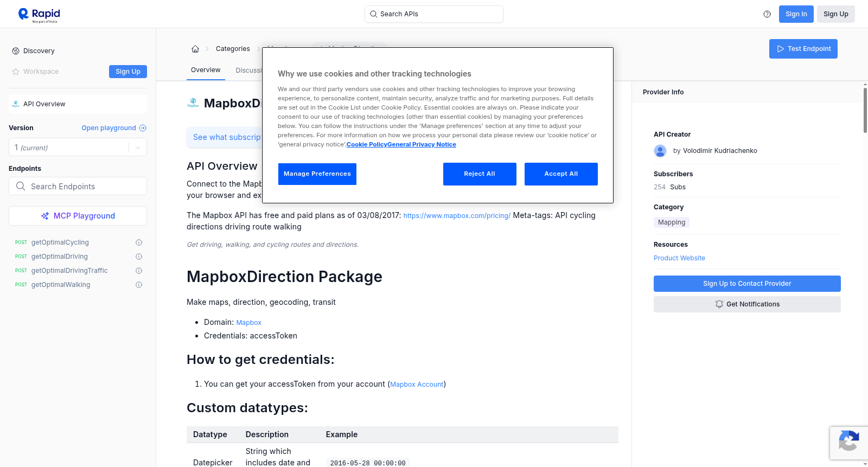Click the reCAPTCHA badge
Viewport: 868px width, 467px height.
848,443
